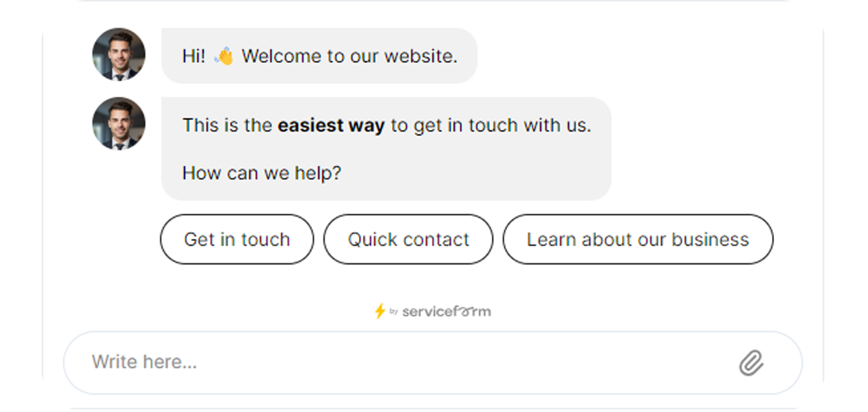Click the paperclip attachment icon

[751, 363]
